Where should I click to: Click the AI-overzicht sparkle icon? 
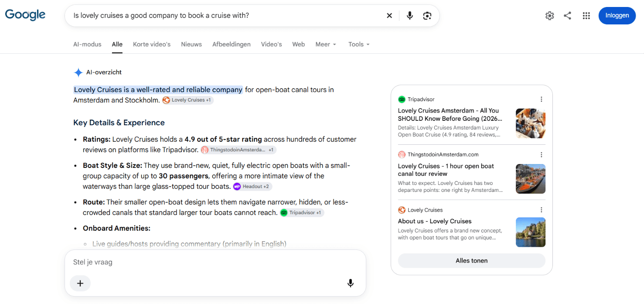coord(78,72)
